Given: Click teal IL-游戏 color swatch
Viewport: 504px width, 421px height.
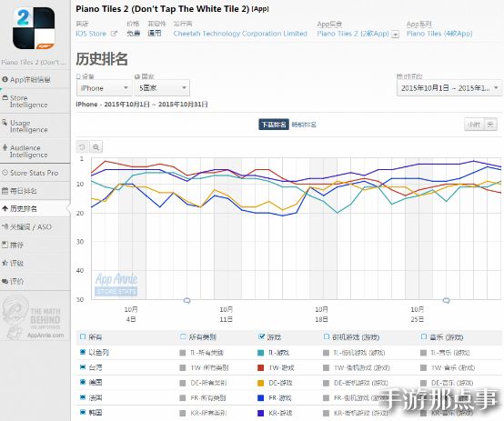Looking at the screenshot, I should click(x=261, y=353).
